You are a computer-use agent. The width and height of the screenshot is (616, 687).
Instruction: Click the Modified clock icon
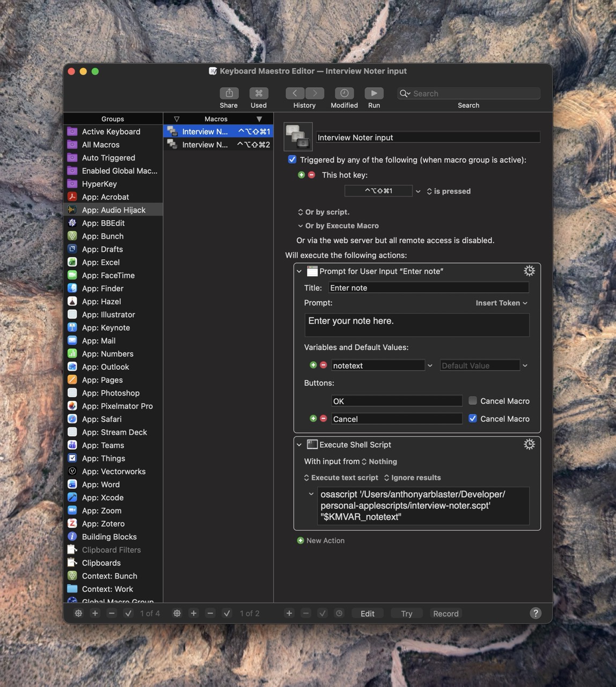pos(343,93)
